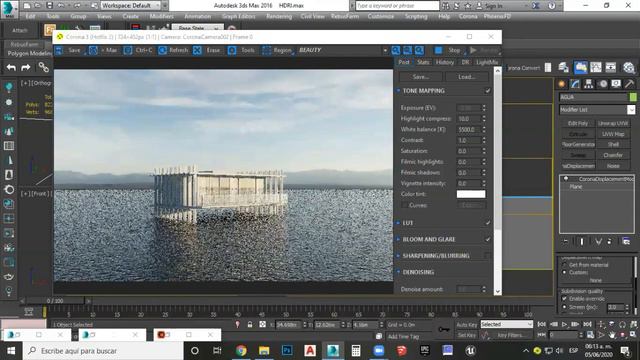Screen dimensions: 640x360
Task: Click the Select and Link chain icon
Action: pyautogui.click(x=43, y=67)
